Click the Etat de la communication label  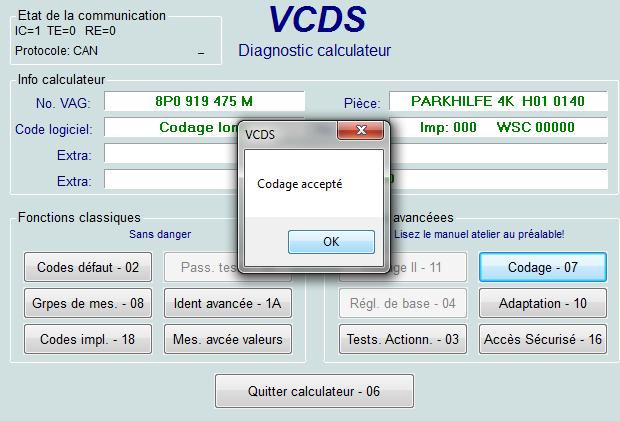point(92,15)
